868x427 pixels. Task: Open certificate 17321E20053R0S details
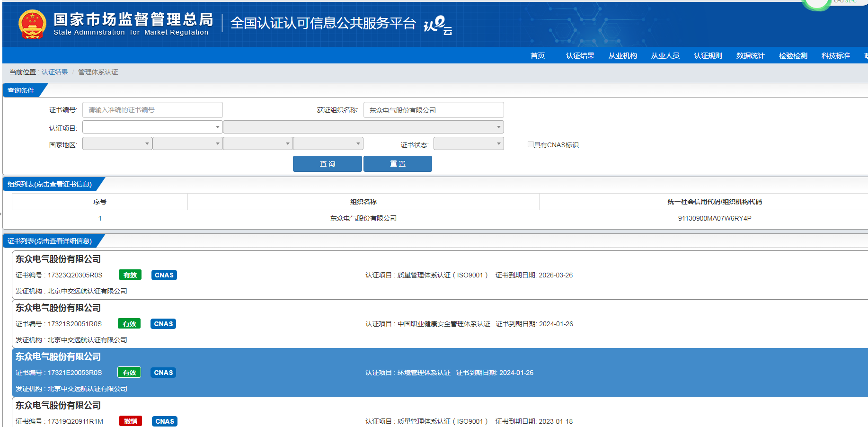440,373
